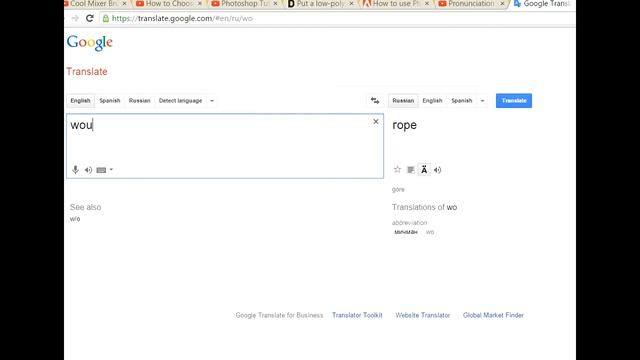Click the select-all translation icon
Image resolution: width=640 pixels, height=360 pixels.
coord(411,170)
